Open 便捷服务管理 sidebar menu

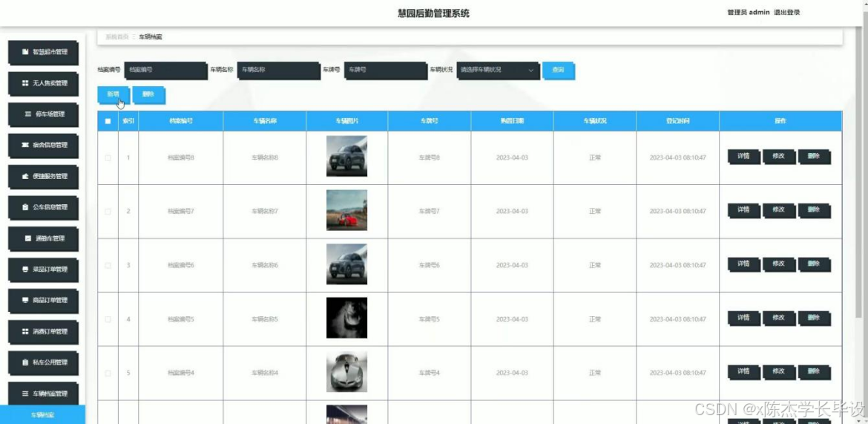point(43,177)
